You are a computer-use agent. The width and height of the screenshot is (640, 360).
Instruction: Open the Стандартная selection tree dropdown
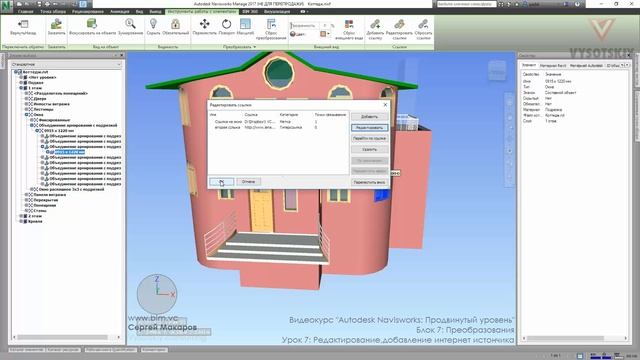pos(66,64)
